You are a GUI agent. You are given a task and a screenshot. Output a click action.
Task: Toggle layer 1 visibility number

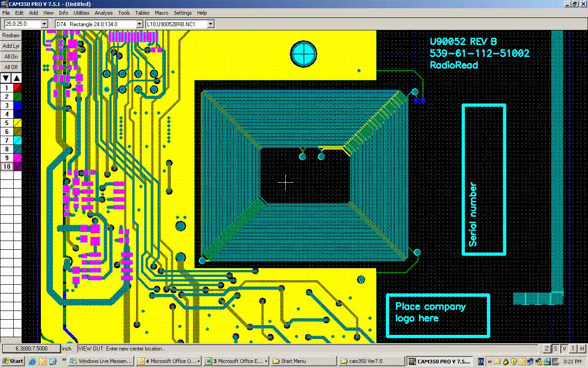click(6, 88)
